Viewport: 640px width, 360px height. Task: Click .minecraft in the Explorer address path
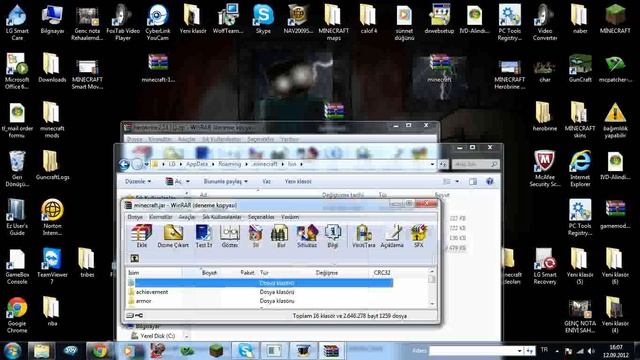264,164
